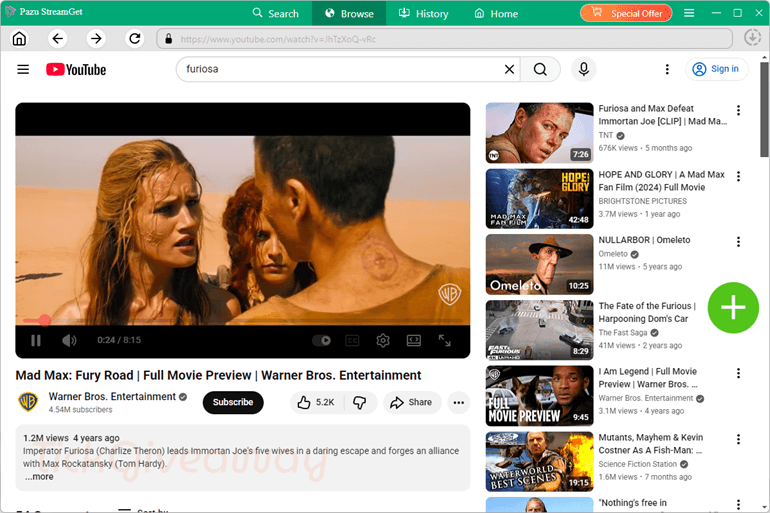Click the Sign in button
The image size is (770, 513).
[717, 69]
